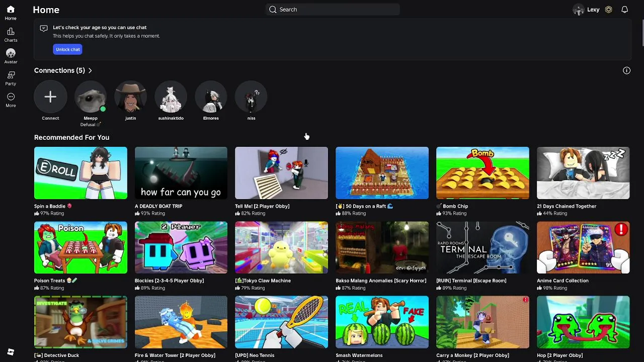This screenshot has height=362, width=644.
Task: Click the Bomb Chip title text
Action: 452,206
